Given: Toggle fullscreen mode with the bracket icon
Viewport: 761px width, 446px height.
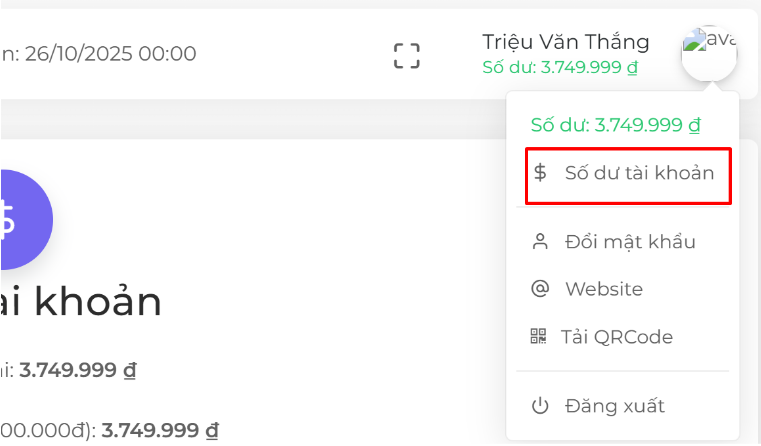Looking at the screenshot, I should pos(406,55).
